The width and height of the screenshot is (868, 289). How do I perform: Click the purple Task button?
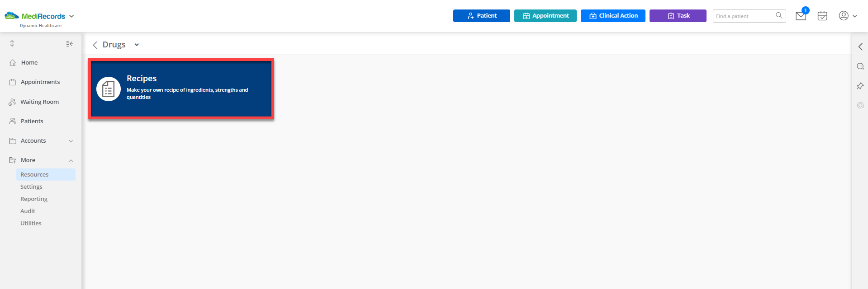click(678, 16)
